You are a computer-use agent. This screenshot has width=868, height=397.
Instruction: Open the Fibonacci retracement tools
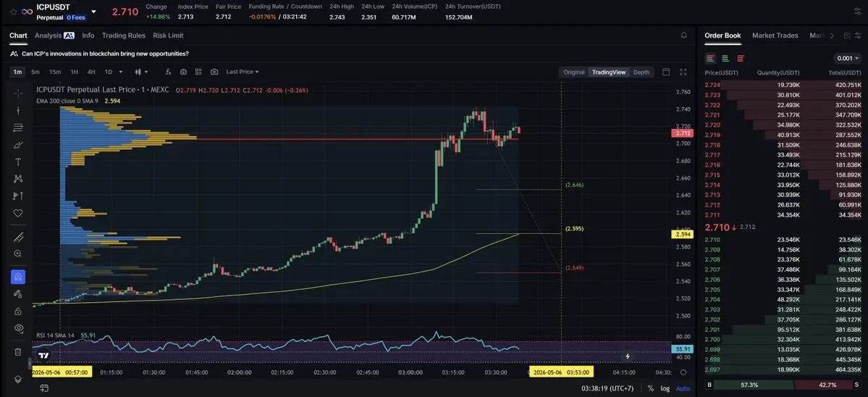[x=17, y=128]
